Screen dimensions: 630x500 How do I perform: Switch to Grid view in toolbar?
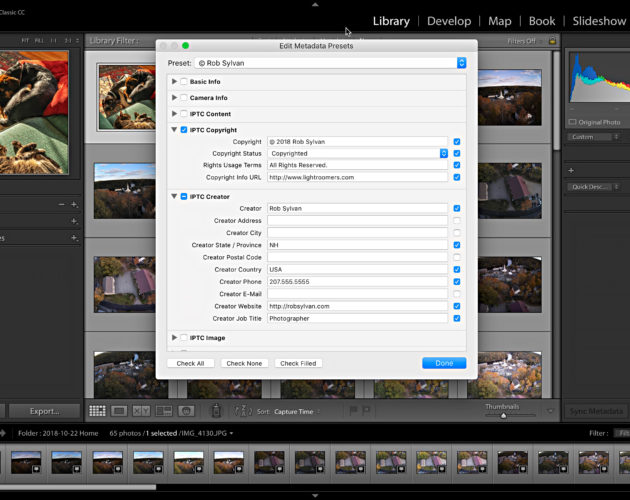pyautogui.click(x=97, y=411)
